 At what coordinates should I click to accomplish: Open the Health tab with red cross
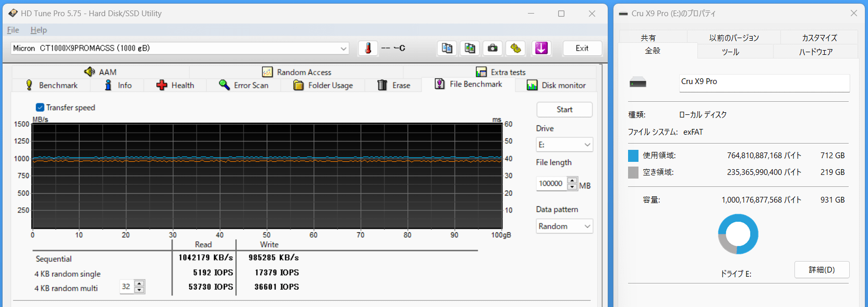coord(175,85)
